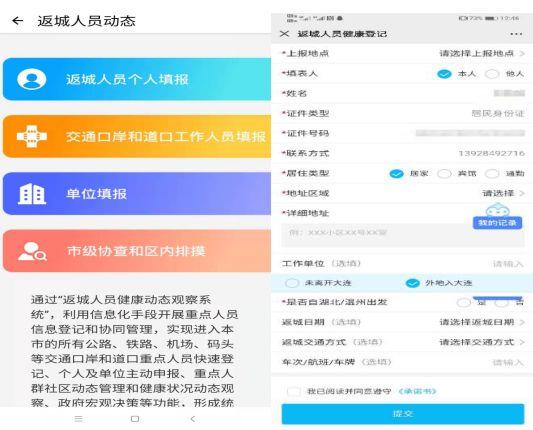
Task: Tap the 详细地址 text input box
Action: [403, 235]
